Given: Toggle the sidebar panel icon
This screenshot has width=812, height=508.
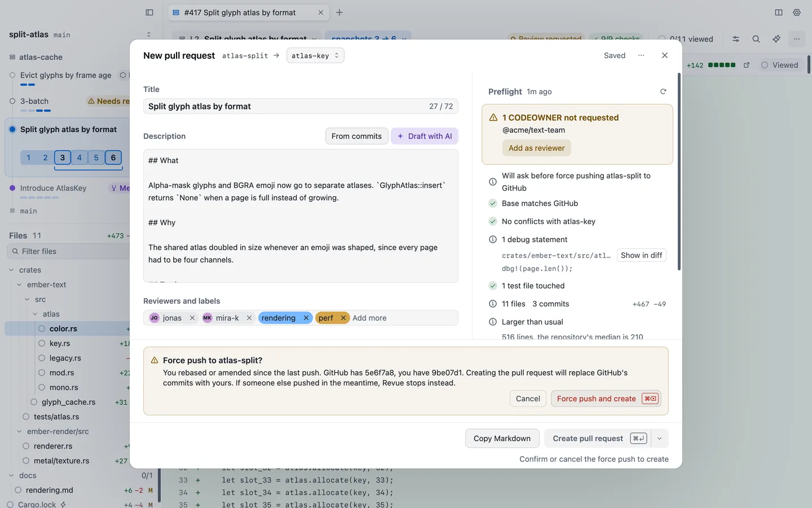Looking at the screenshot, I should coord(149,12).
